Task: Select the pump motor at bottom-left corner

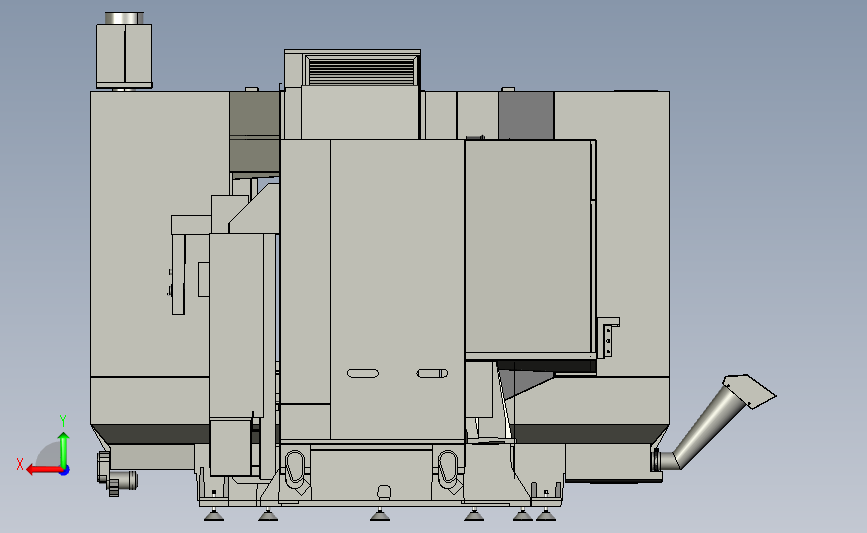Action: [x=117, y=474]
